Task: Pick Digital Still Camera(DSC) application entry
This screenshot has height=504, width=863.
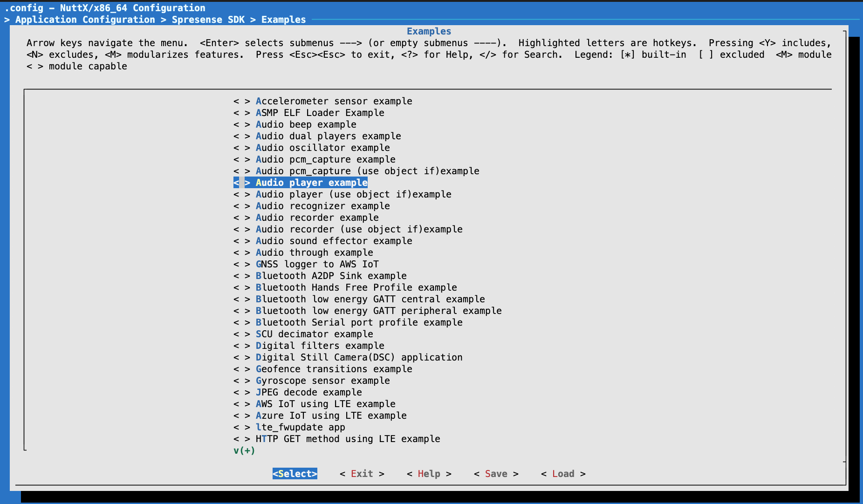Action: [x=359, y=357]
